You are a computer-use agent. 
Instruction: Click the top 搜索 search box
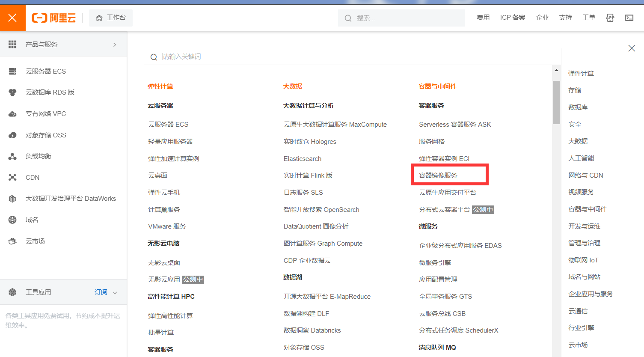(401, 18)
